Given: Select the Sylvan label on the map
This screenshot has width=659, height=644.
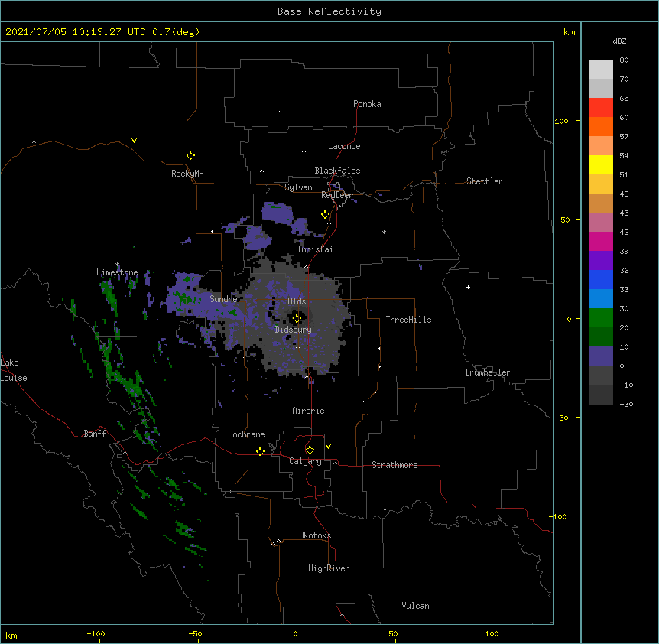Looking at the screenshot, I should (x=298, y=187).
